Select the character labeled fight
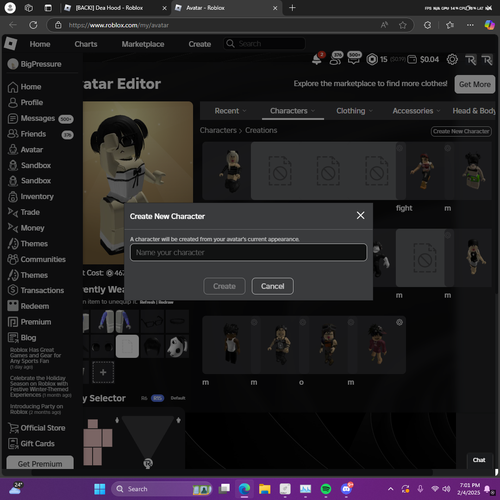Image resolution: width=500 pixels, height=500 pixels. (x=424, y=171)
